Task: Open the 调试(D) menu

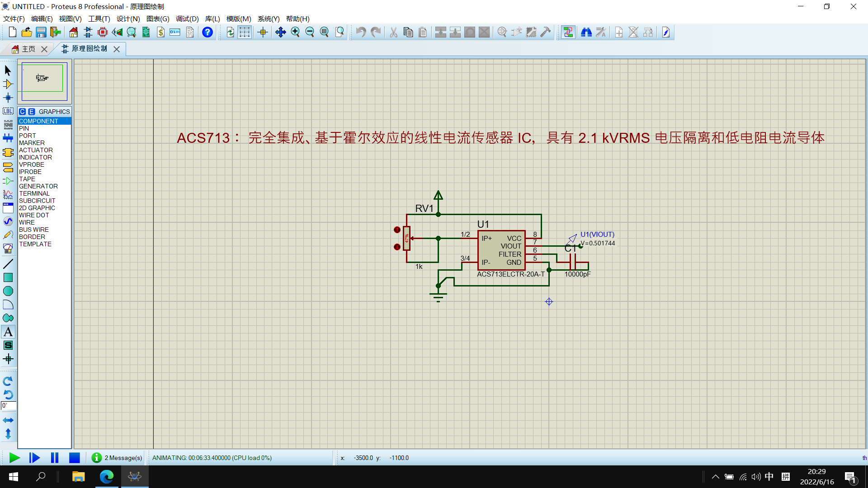Action: pos(187,19)
